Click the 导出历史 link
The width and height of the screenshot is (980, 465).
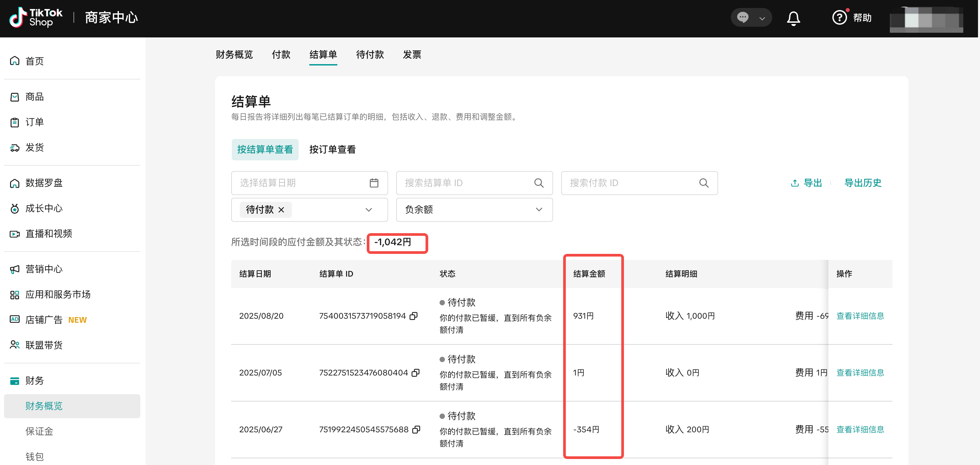tap(862, 183)
